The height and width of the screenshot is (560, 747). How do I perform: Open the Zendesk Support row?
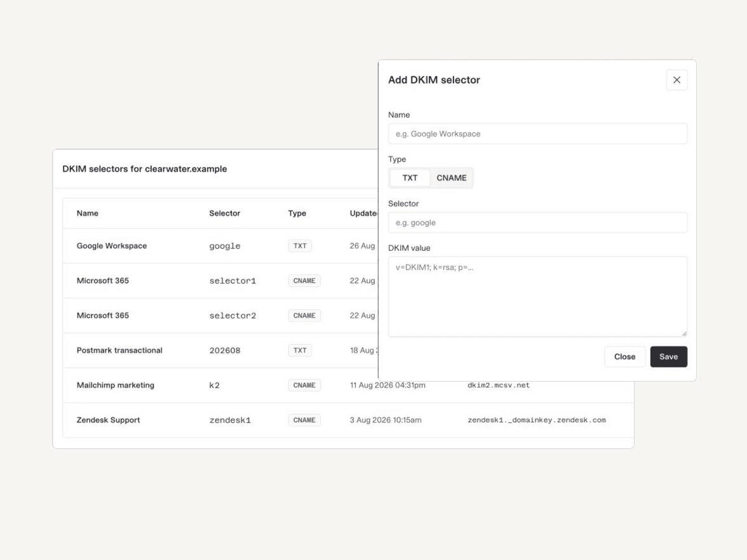click(x=348, y=420)
